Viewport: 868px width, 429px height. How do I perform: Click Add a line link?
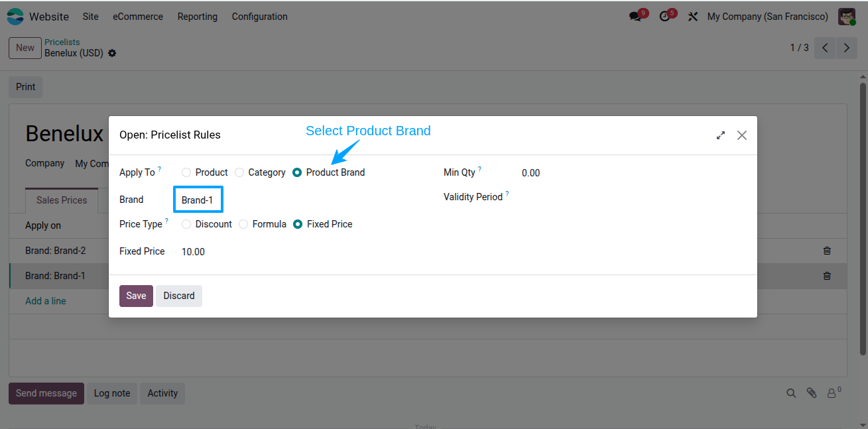[46, 301]
